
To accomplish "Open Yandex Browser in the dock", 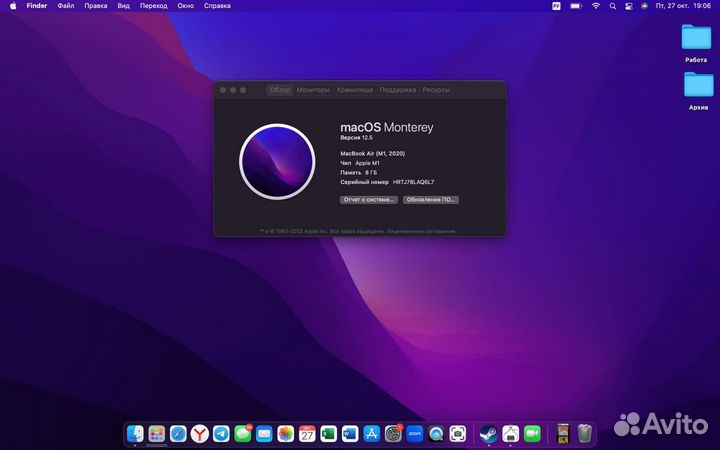I will pyautogui.click(x=200, y=433).
